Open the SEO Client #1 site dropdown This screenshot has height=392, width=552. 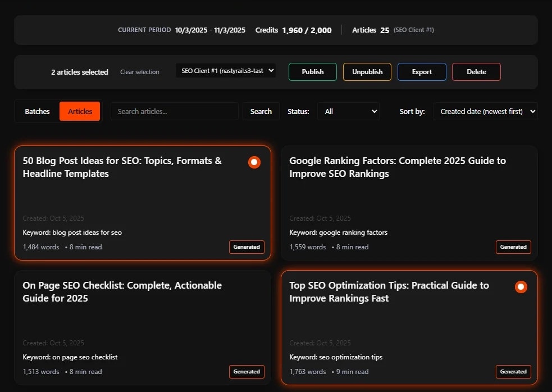click(x=226, y=71)
